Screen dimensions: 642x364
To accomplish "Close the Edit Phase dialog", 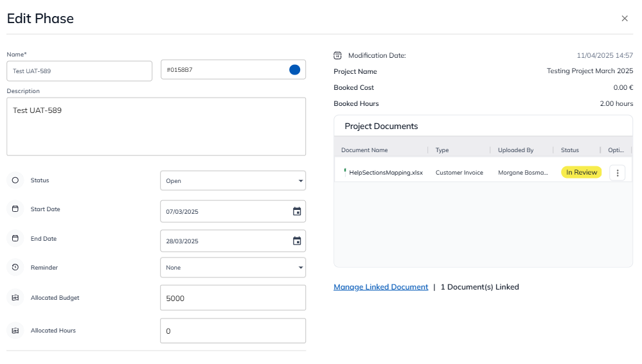I will click(x=625, y=19).
